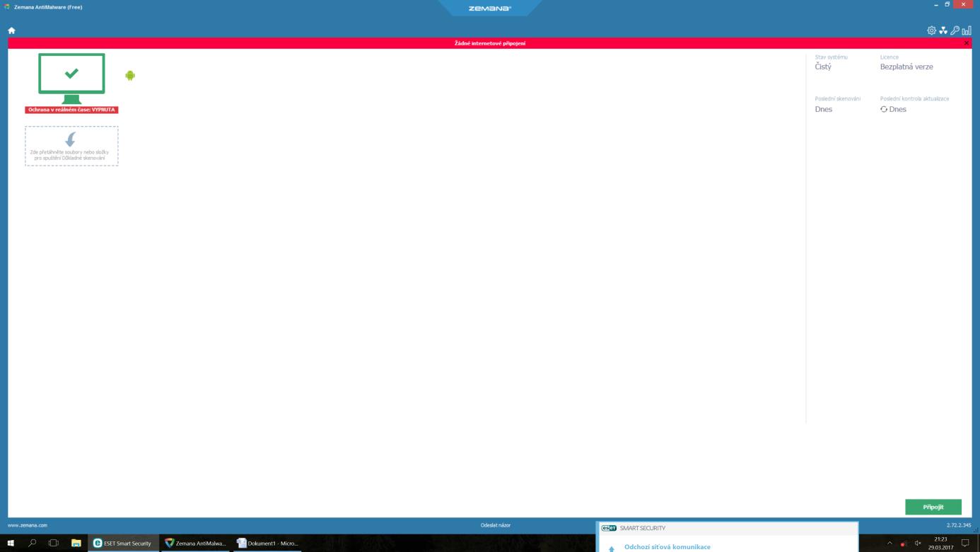This screenshot has width=980, height=552.
Task: Click the version number 2.72.2.345
Action: (959, 525)
